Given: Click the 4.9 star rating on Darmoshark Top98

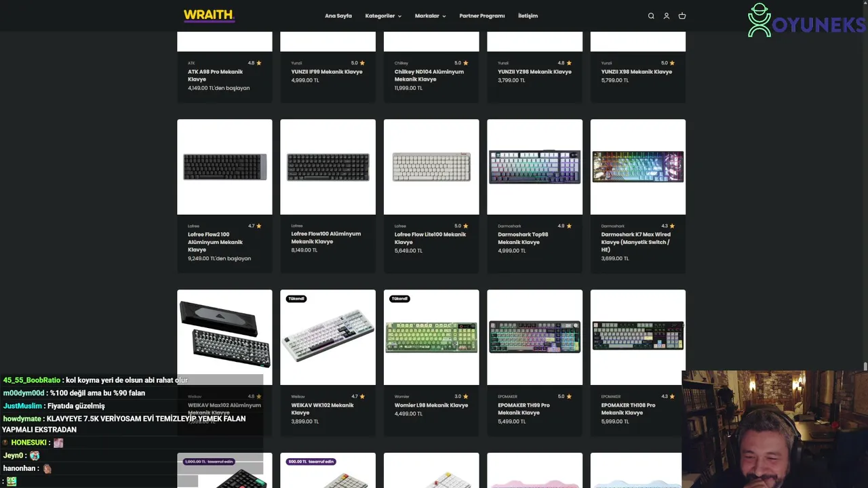Looking at the screenshot, I should [565, 226].
